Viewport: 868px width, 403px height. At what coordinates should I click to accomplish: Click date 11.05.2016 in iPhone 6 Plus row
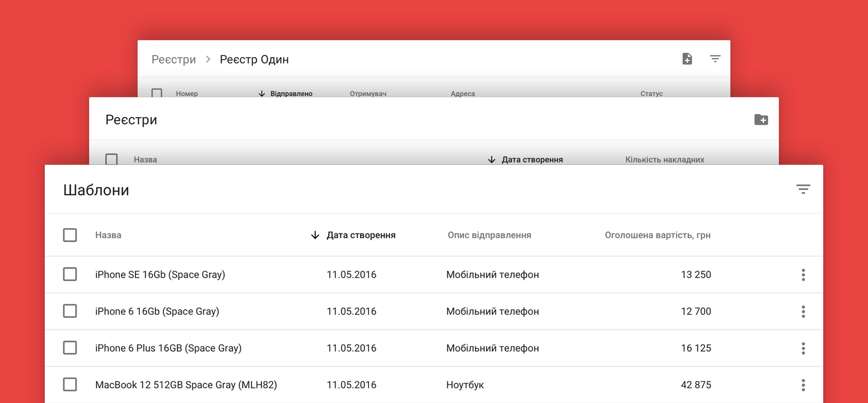351,348
